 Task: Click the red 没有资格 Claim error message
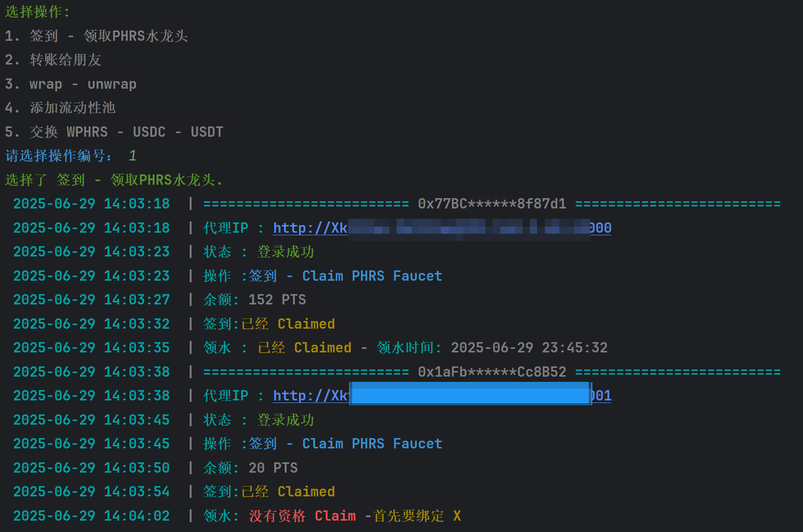[302, 516]
